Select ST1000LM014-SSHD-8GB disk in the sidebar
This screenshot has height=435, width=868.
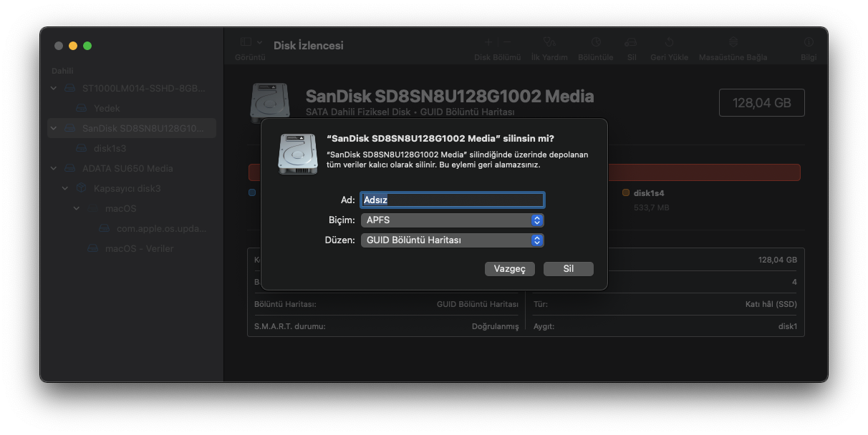pyautogui.click(x=132, y=88)
